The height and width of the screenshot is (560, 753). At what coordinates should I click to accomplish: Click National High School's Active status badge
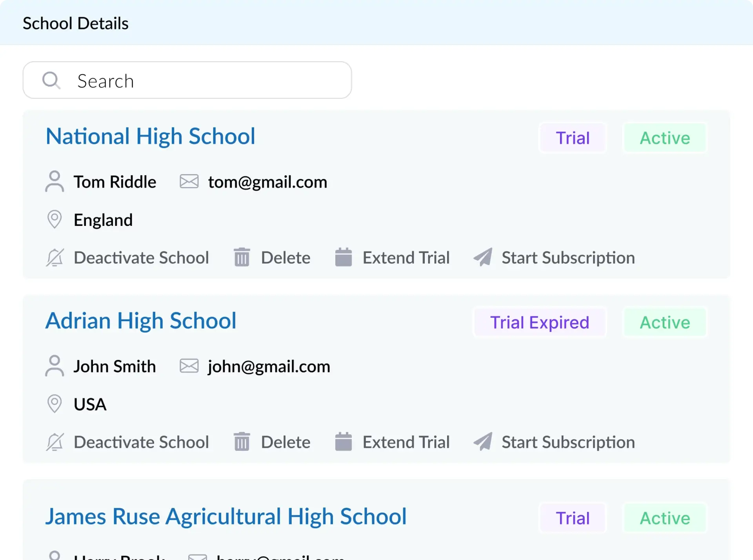(665, 138)
